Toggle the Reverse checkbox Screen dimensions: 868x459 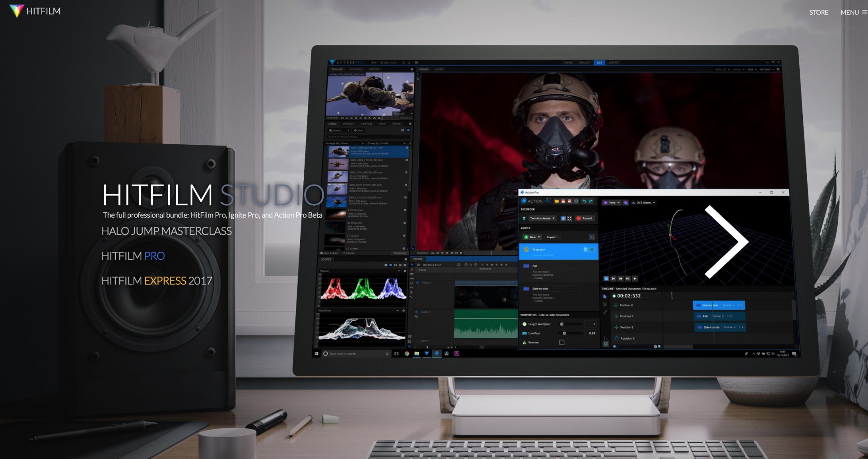point(562,342)
